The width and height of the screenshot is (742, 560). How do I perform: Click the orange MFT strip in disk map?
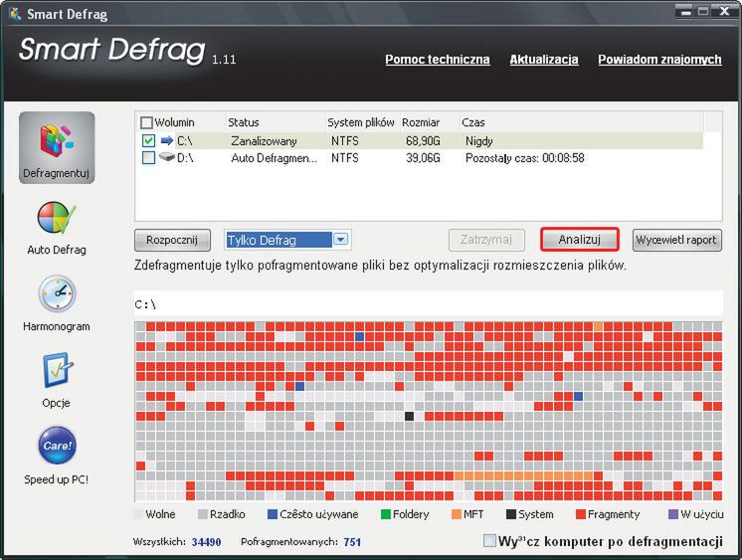tap(524, 475)
